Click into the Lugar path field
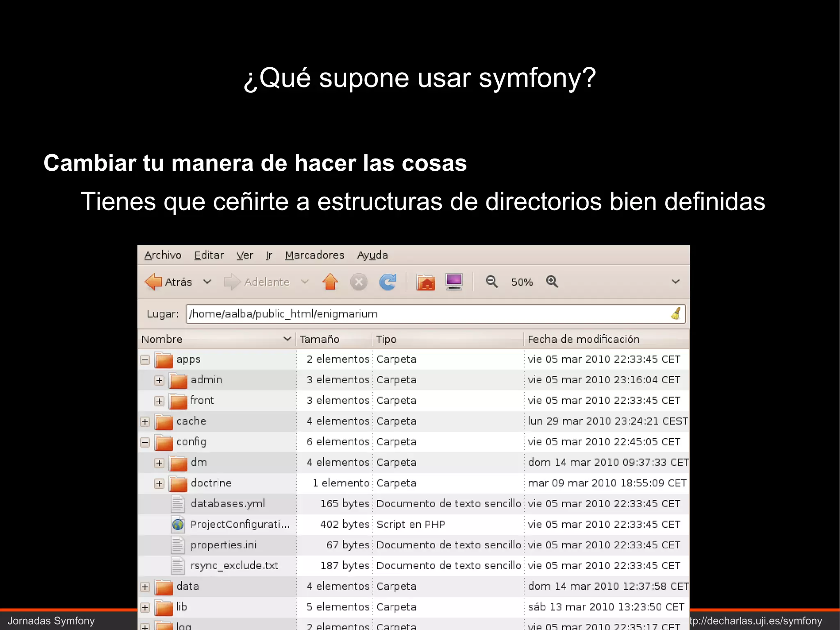Screen dimensions: 840x630 436,314
